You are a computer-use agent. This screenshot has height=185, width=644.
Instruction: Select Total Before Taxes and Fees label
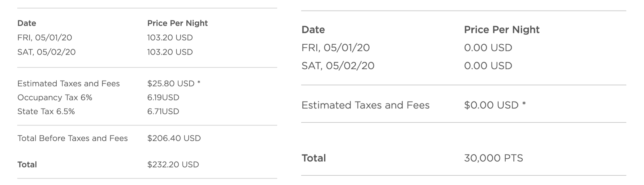[72, 138]
